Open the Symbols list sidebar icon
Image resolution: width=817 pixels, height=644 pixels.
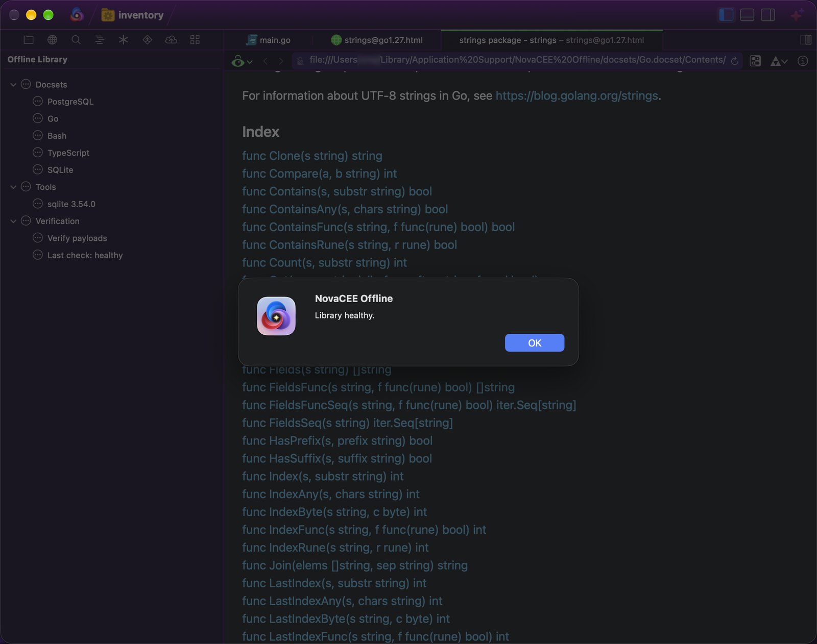(100, 40)
